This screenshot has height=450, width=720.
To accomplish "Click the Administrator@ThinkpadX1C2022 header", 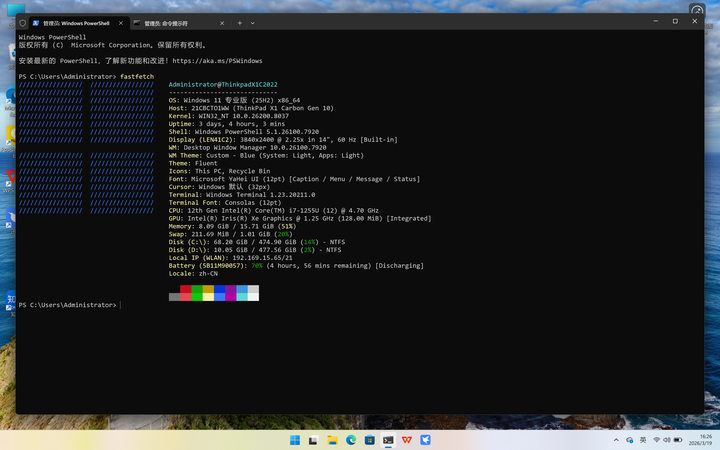I will tap(223, 84).
